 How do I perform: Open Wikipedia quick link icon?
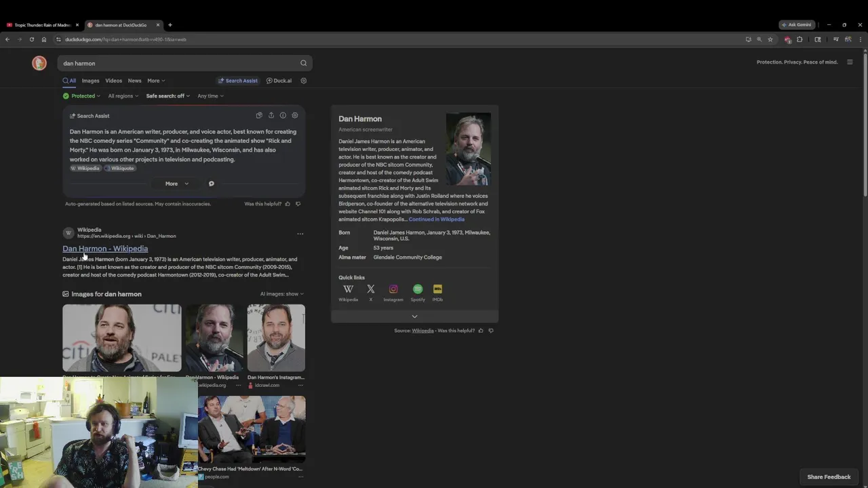(348, 289)
